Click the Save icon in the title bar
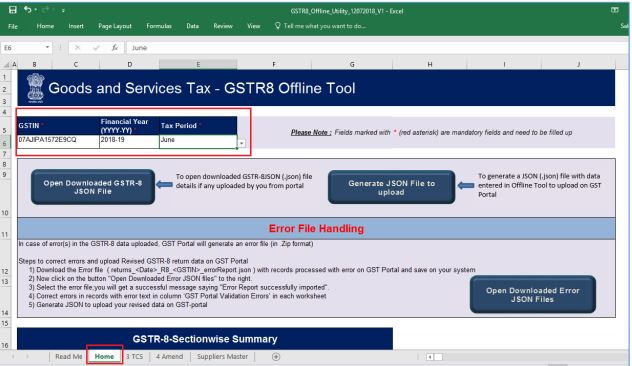The width and height of the screenshot is (632, 366). [x=12, y=10]
